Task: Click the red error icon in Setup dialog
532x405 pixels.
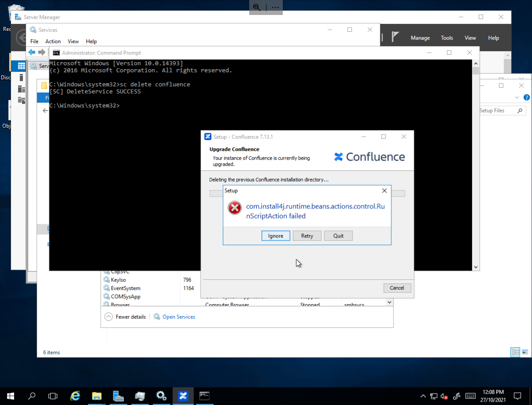Action: tap(235, 208)
